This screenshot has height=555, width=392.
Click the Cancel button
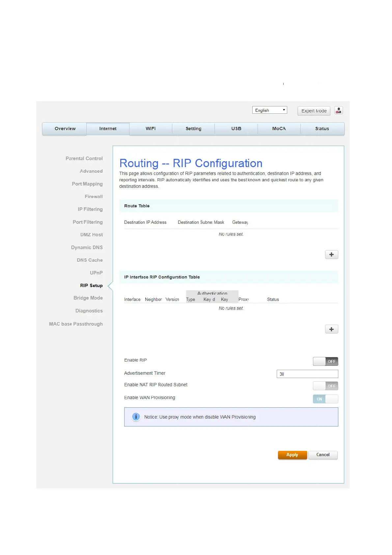coord(323,455)
